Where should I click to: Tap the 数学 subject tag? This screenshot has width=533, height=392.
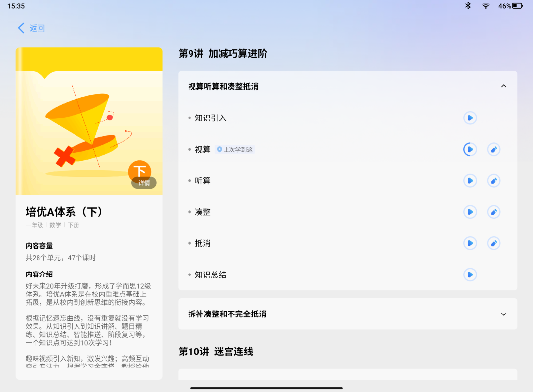click(55, 225)
